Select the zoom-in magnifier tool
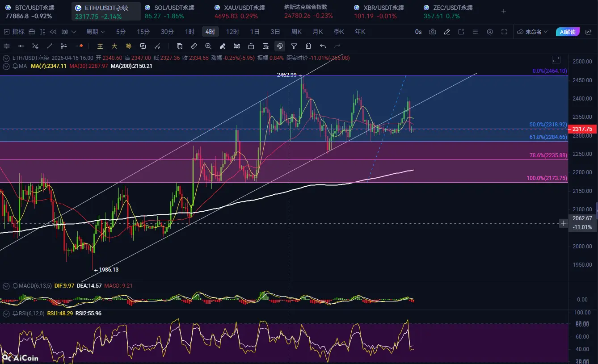Image resolution: width=598 pixels, height=364 pixels. click(x=208, y=46)
